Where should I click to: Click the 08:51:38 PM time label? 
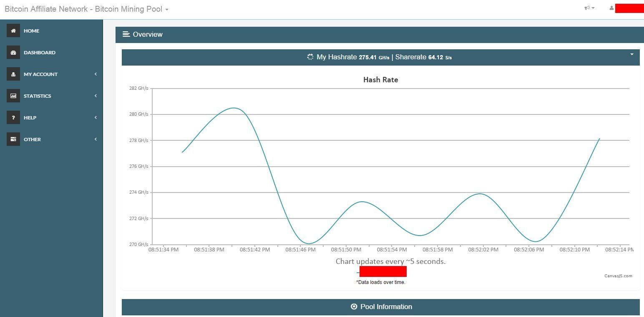pos(209,249)
